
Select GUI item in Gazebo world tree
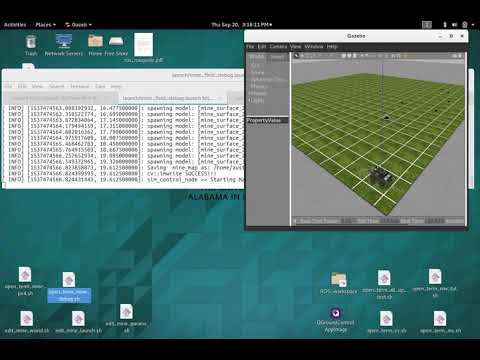(255, 65)
